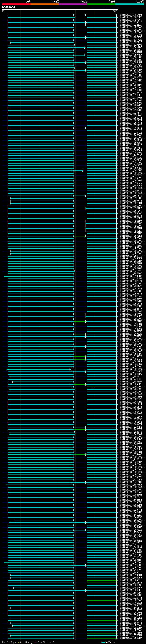Click the BP091838 query label
The image size is (146, 644).
click(8, 7)
